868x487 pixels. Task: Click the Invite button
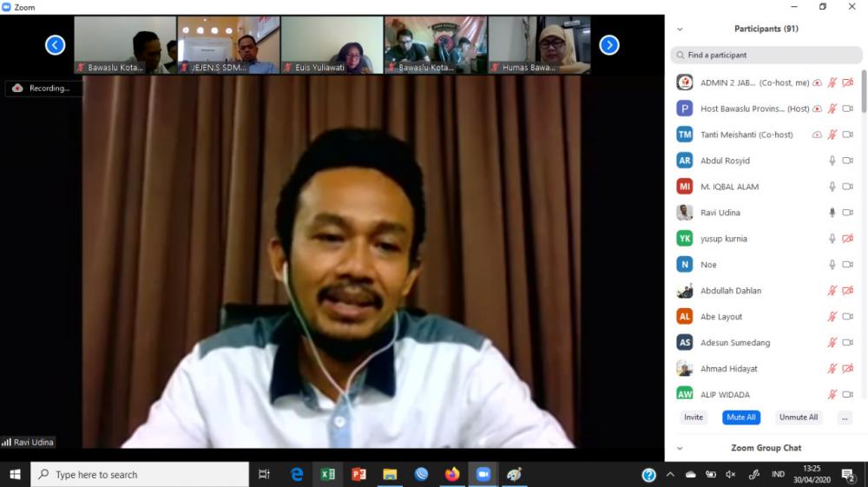[694, 418]
